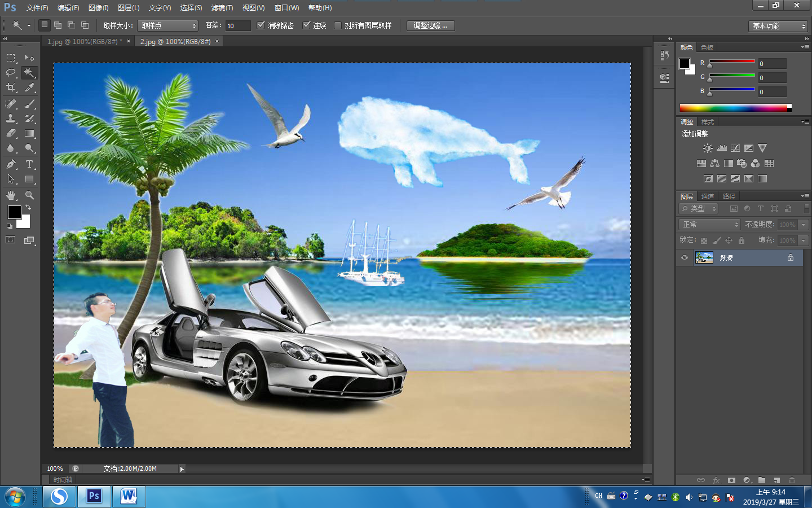
Task: Click the 调整边缘 button
Action: tap(430, 25)
